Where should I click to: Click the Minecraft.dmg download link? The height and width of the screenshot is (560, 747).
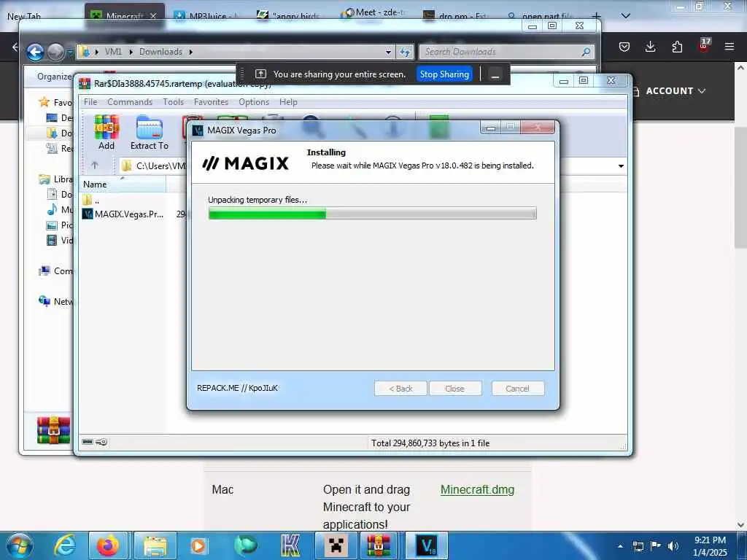[x=477, y=490]
